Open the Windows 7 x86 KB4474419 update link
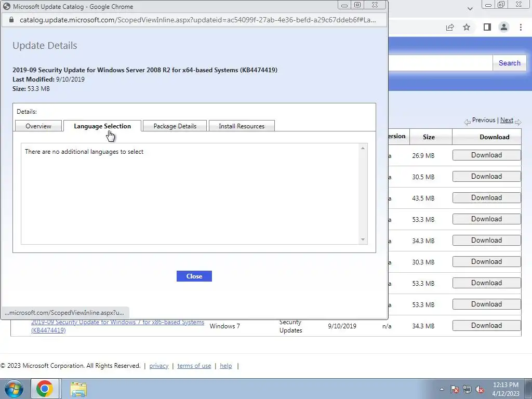532x399 pixels. click(117, 326)
